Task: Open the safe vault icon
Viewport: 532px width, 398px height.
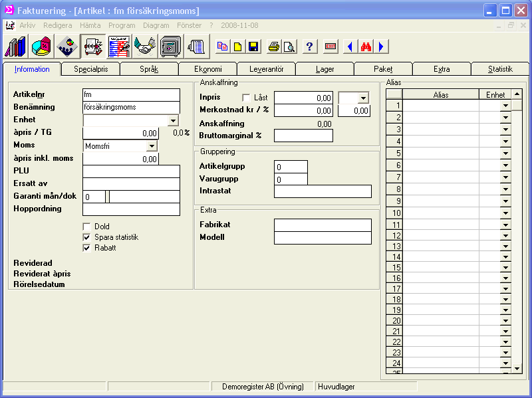Action: coord(170,47)
